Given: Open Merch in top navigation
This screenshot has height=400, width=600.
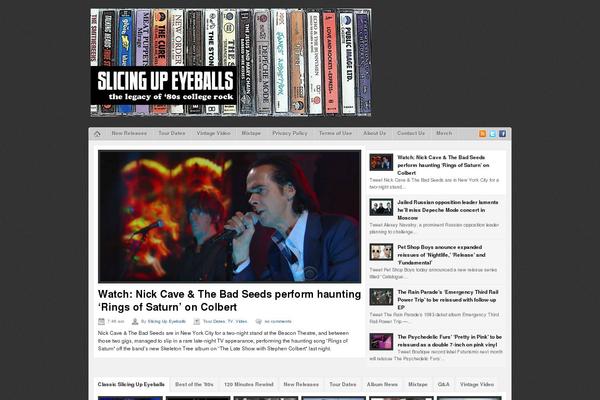Looking at the screenshot, I should coord(444,133).
